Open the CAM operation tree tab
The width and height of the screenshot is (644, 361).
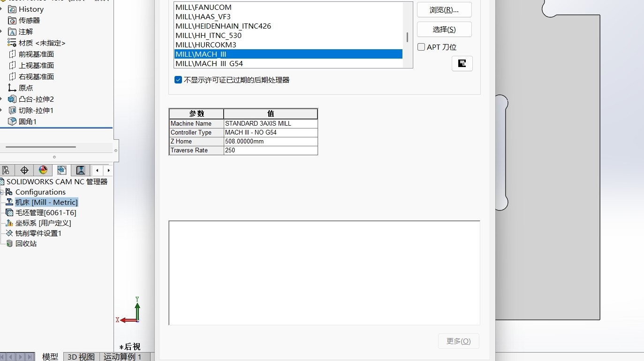coord(81,170)
